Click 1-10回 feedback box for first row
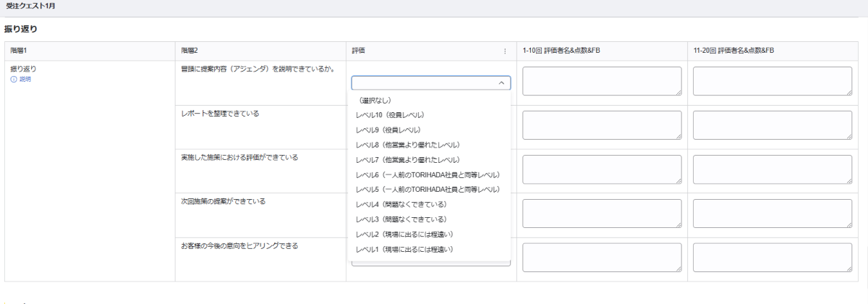This screenshot has height=304, width=868. pyautogui.click(x=602, y=81)
